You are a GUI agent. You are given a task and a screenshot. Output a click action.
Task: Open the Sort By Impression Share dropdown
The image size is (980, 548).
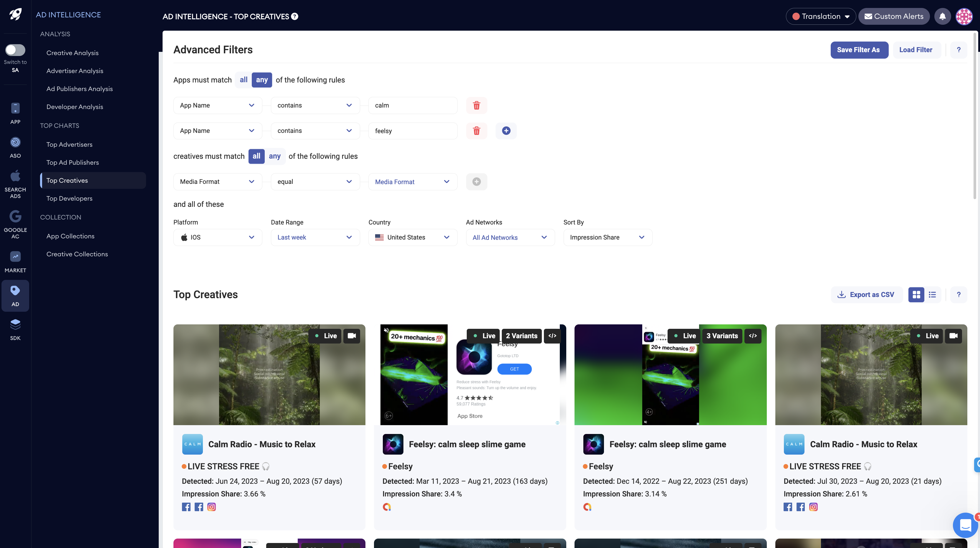click(607, 237)
